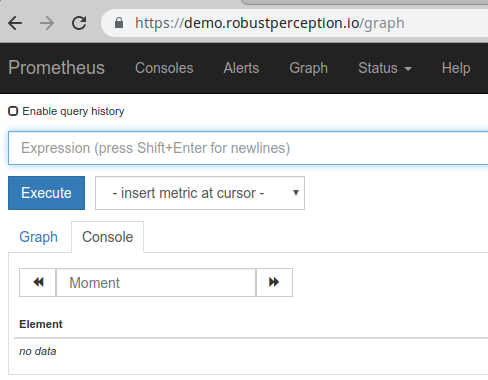Screen dimensions: 488x380
Task: Go to Graph in the top navbar
Action: pos(309,68)
